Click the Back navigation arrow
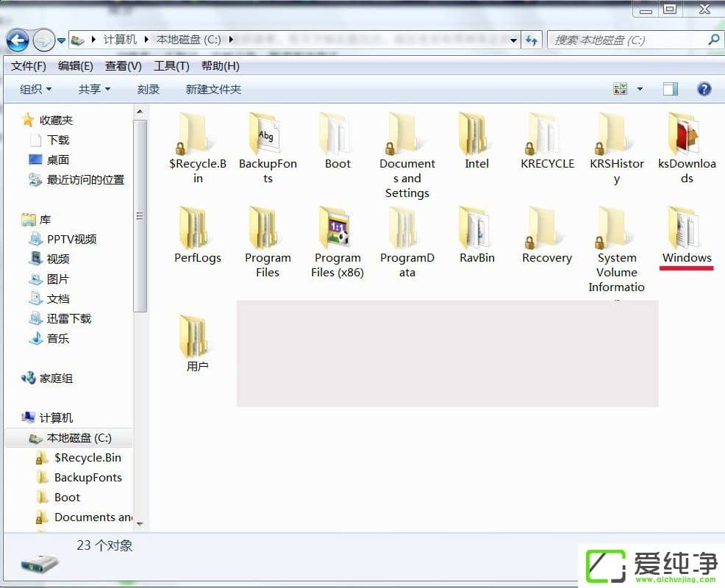 [x=18, y=40]
